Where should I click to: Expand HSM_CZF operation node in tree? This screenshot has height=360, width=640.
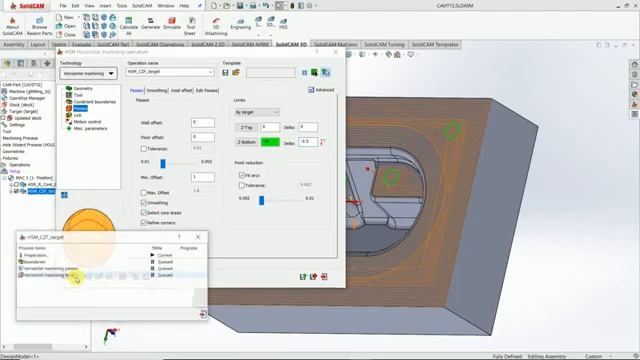[11, 191]
